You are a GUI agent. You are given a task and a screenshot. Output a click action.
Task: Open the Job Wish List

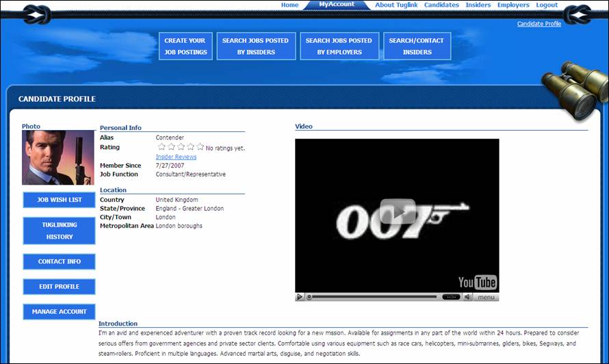pyautogui.click(x=59, y=200)
